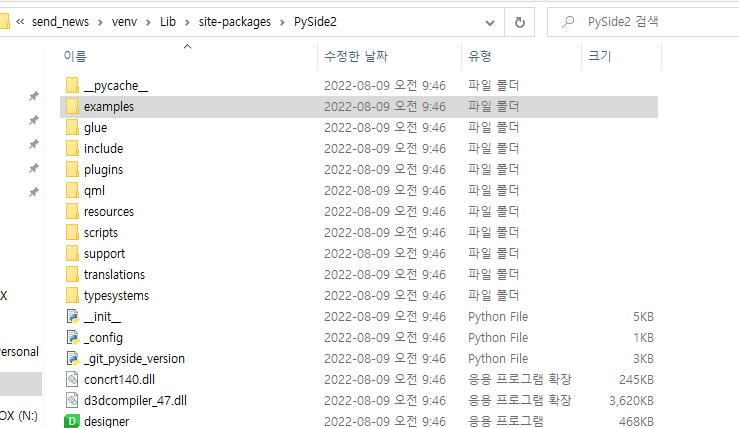Expand the chevron after Lib
Screen dimensions: 739x428
(187, 22)
